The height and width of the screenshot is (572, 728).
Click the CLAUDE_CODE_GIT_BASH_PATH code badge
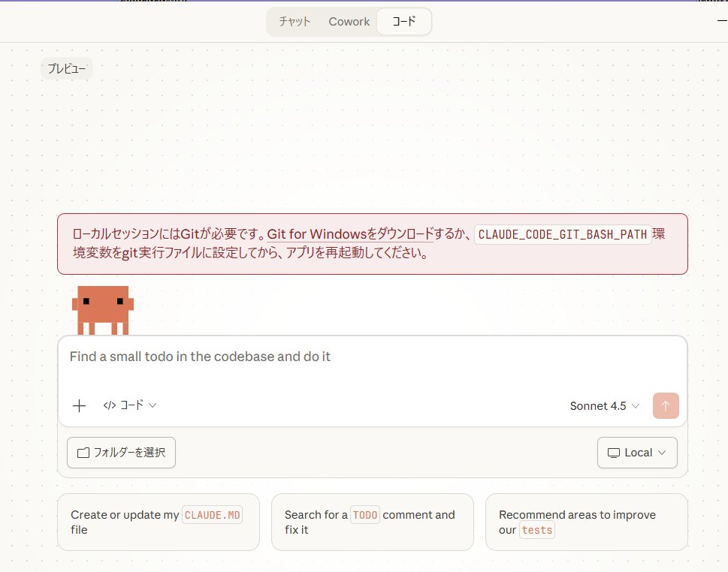tap(563, 233)
